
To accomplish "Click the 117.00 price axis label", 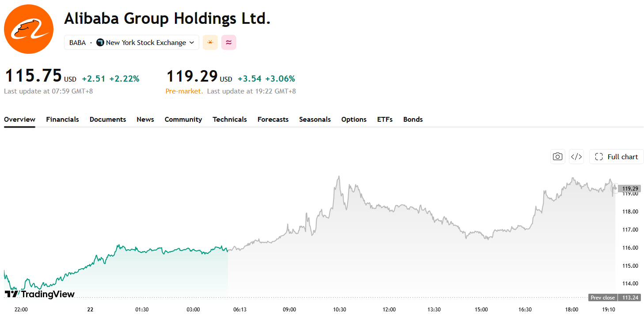I will pyautogui.click(x=630, y=230).
